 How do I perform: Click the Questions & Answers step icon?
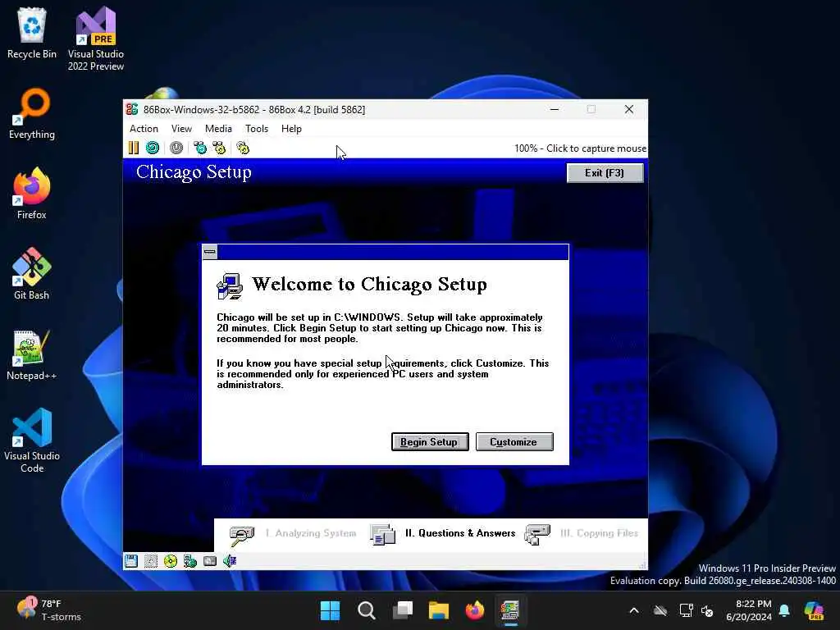tap(382, 534)
